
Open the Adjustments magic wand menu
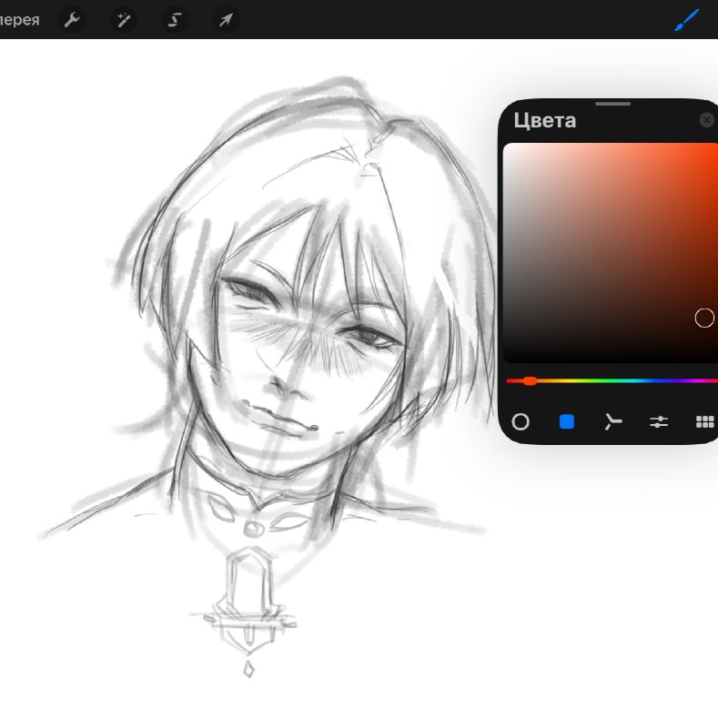124,20
